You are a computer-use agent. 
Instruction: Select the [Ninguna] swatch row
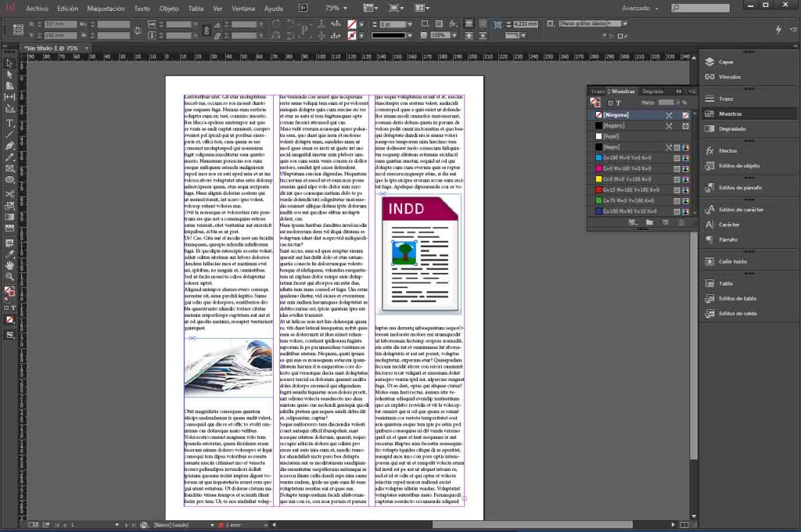click(x=641, y=115)
